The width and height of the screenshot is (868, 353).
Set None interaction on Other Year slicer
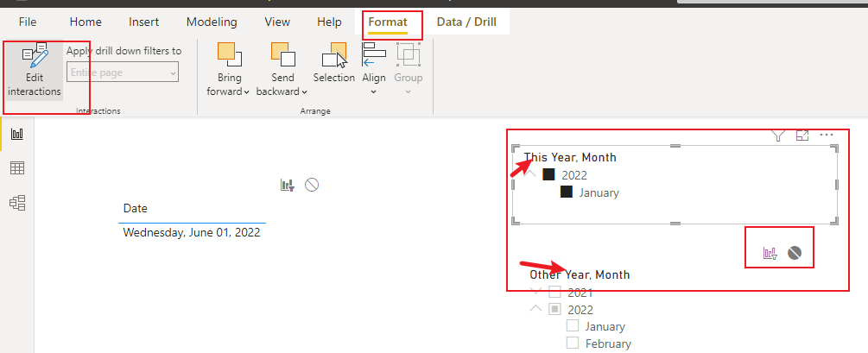pyautogui.click(x=795, y=254)
